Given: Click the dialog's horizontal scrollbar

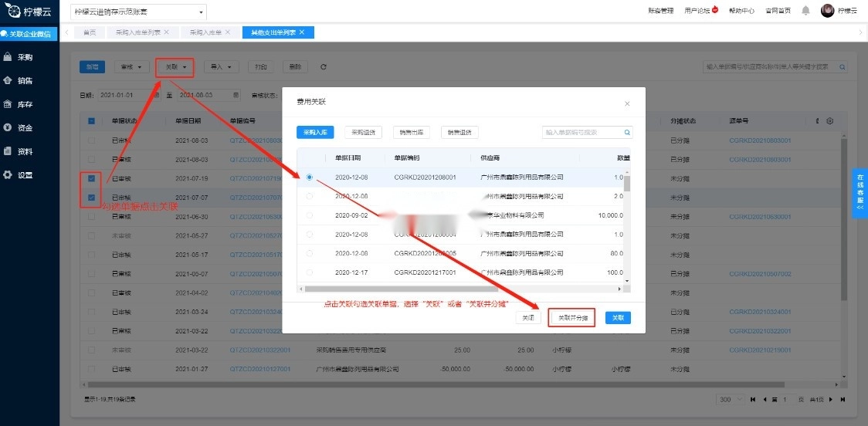Looking at the screenshot, I should point(463,289).
